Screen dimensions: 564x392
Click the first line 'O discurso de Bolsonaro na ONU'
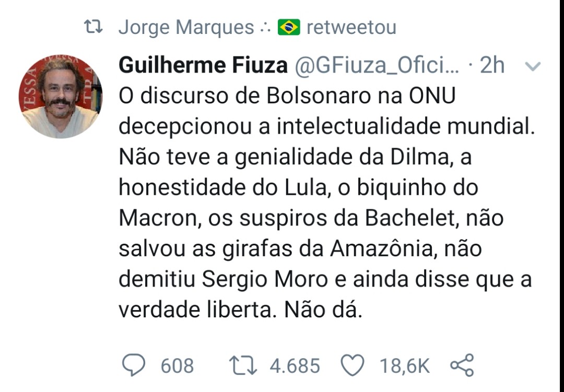click(x=287, y=96)
